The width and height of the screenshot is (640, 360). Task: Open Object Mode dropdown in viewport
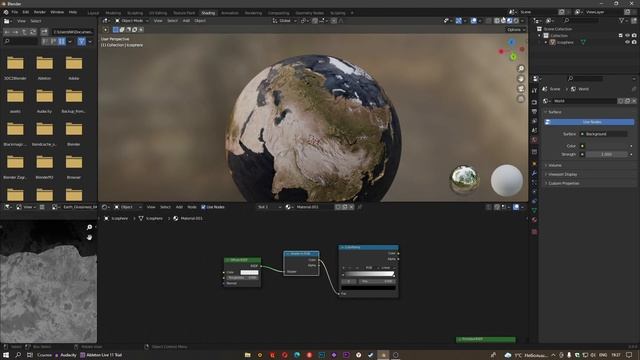(131, 20)
